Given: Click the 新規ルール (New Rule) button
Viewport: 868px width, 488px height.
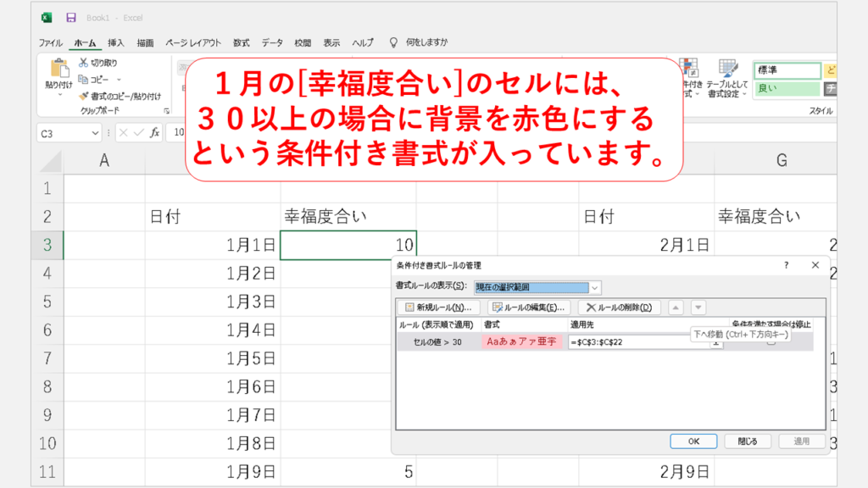Looking at the screenshot, I should [x=438, y=308].
